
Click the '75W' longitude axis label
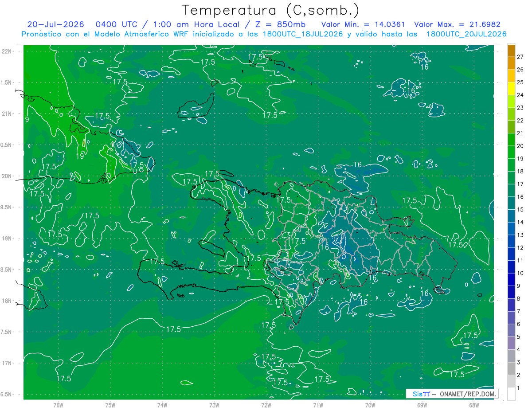click(110, 405)
